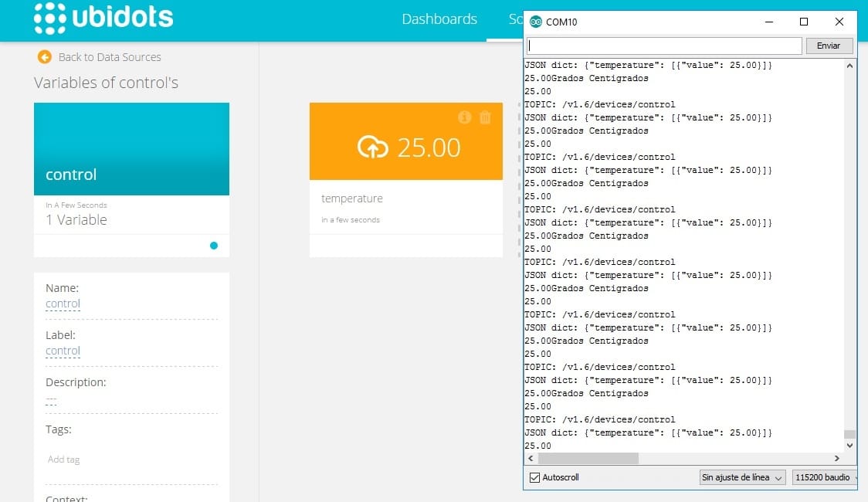Click the serial monitor text input field
868x502 pixels.
(664, 46)
